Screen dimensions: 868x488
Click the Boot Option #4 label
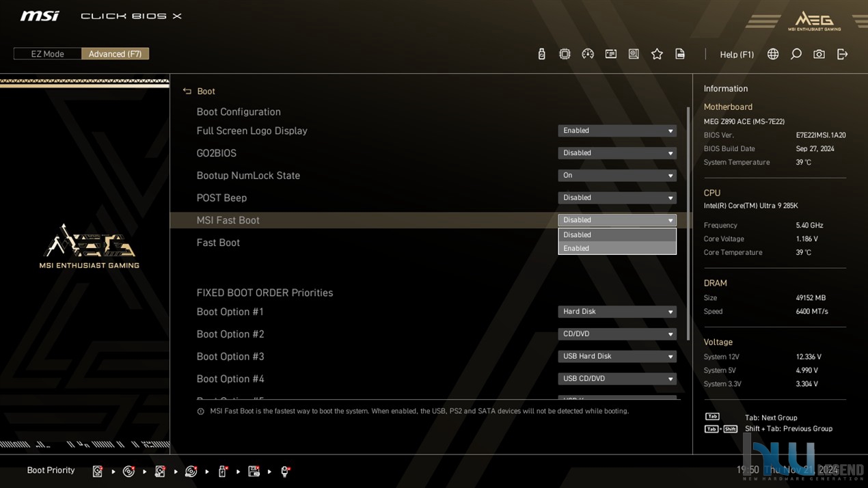point(230,379)
